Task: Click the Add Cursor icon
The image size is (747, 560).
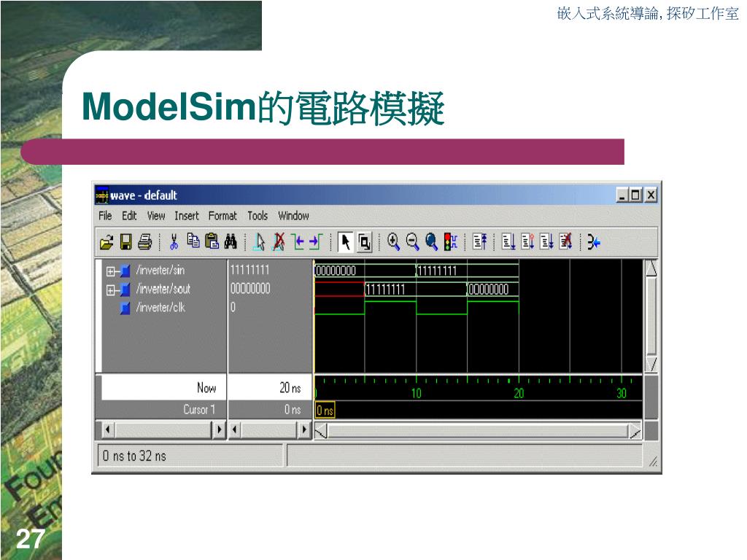Action: 259,242
